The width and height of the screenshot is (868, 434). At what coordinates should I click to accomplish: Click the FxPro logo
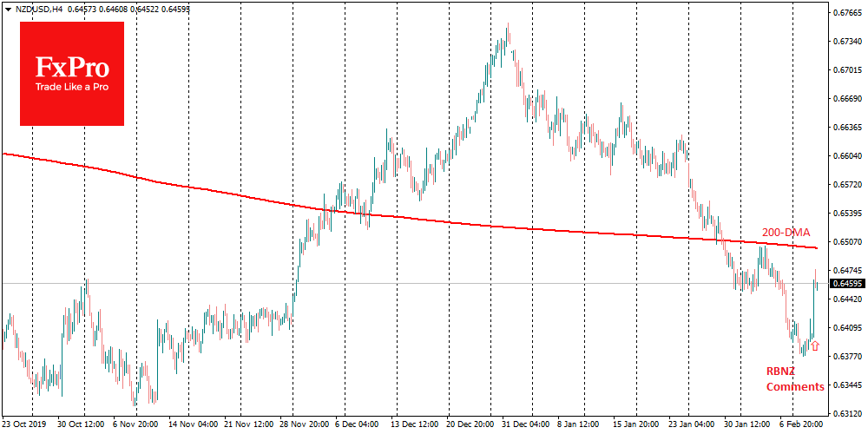pos(72,73)
